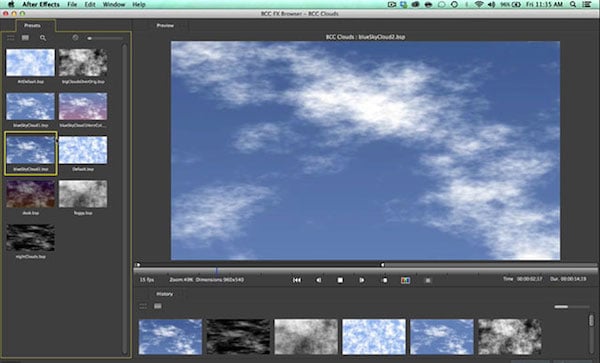Screen dimensions: 600x363
Task: Click the blue playhead marker on timeline
Action: pyautogui.click(x=217, y=271)
